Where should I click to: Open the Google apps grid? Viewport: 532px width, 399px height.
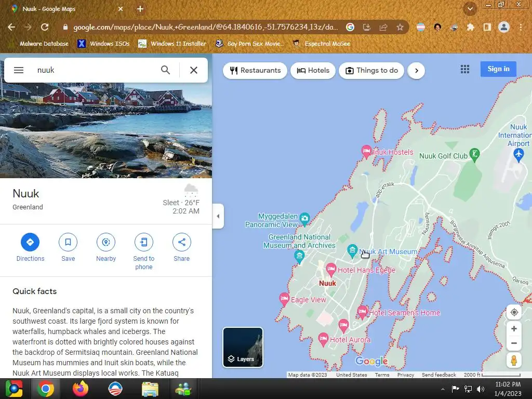click(465, 69)
